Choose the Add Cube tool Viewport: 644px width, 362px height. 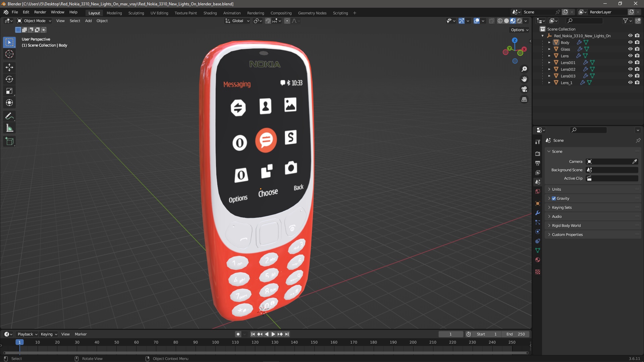coord(9,141)
